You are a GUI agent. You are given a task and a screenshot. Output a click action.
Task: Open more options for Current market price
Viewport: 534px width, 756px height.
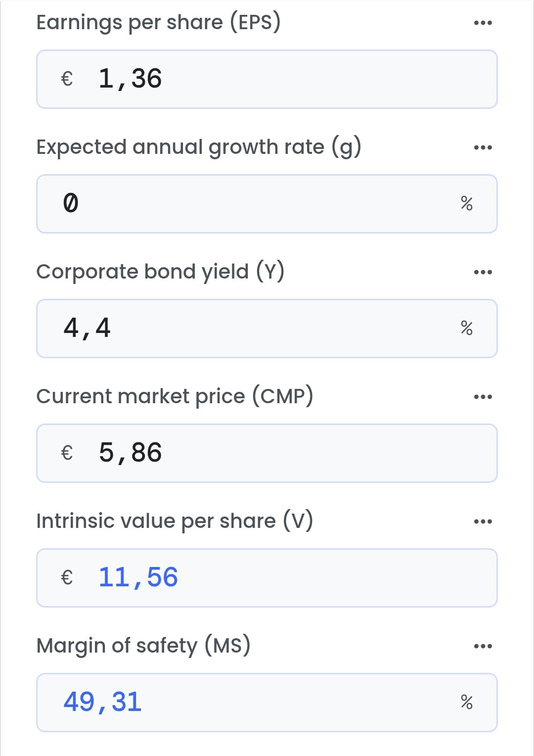pyautogui.click(x=483, y=397)
